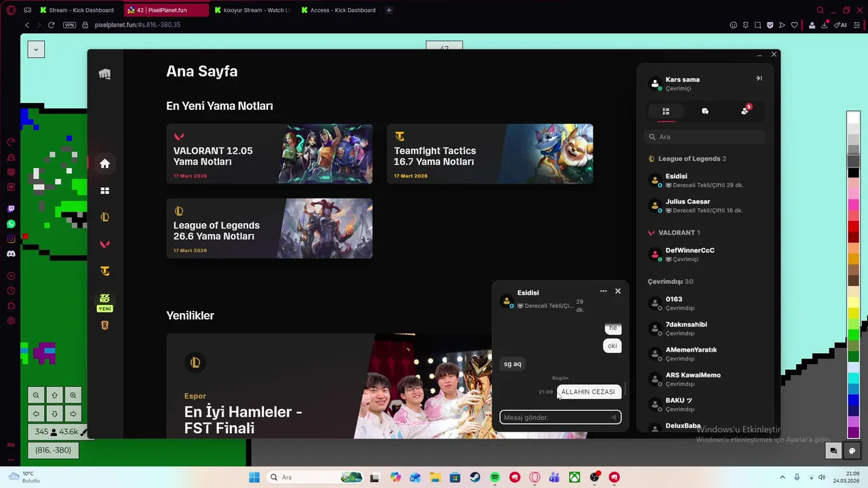The image size is (868, 488).
Task: Click online players counter 345 43.6k
Action: (x=59, y=432)
